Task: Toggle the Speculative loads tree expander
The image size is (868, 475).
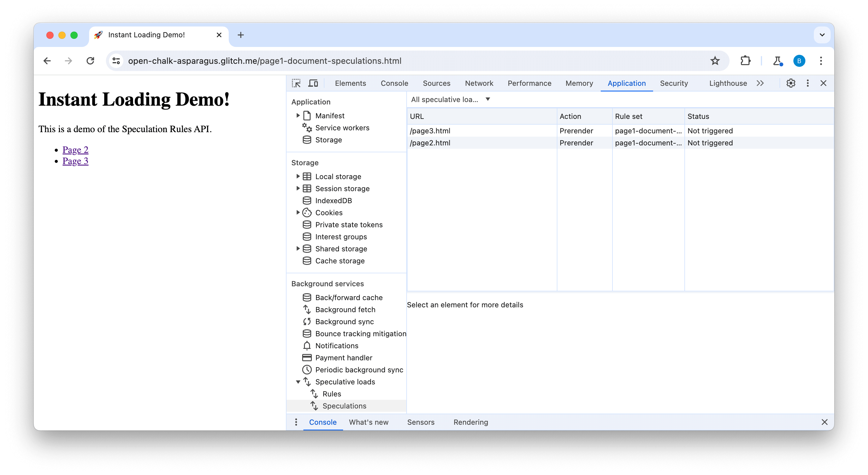Action: point(298,382)
